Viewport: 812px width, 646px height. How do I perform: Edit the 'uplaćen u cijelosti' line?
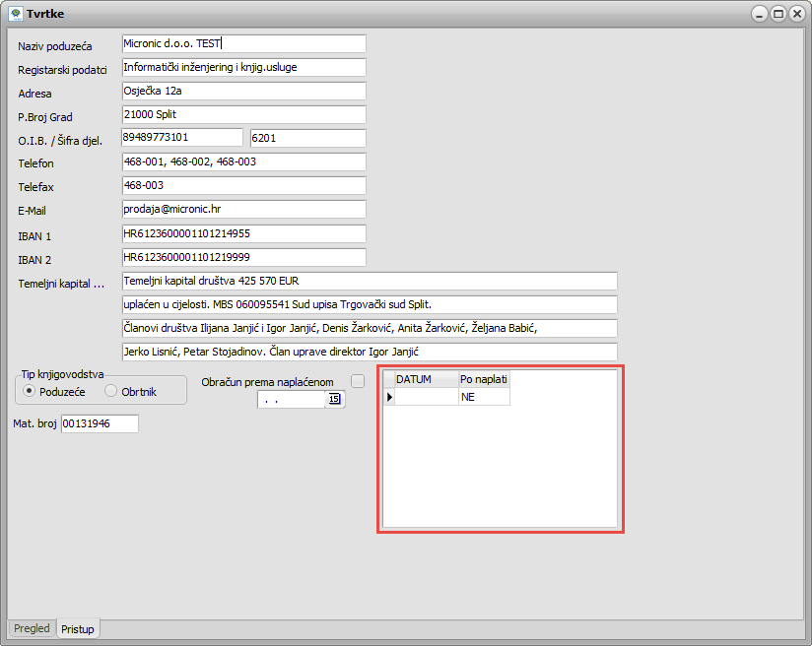tap(370, 304)
